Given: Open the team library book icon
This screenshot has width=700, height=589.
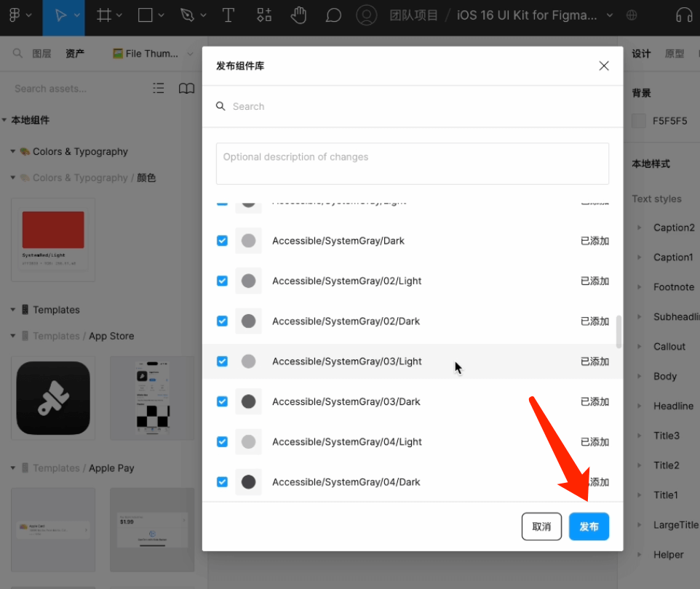Looking at the screenshot, I should click(186, 89).
